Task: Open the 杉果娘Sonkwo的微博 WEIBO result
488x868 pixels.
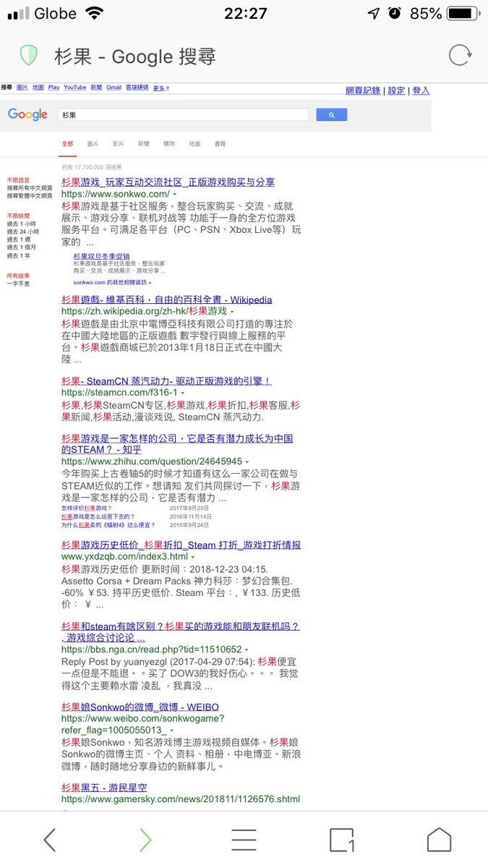Action: tap(140, 707)
